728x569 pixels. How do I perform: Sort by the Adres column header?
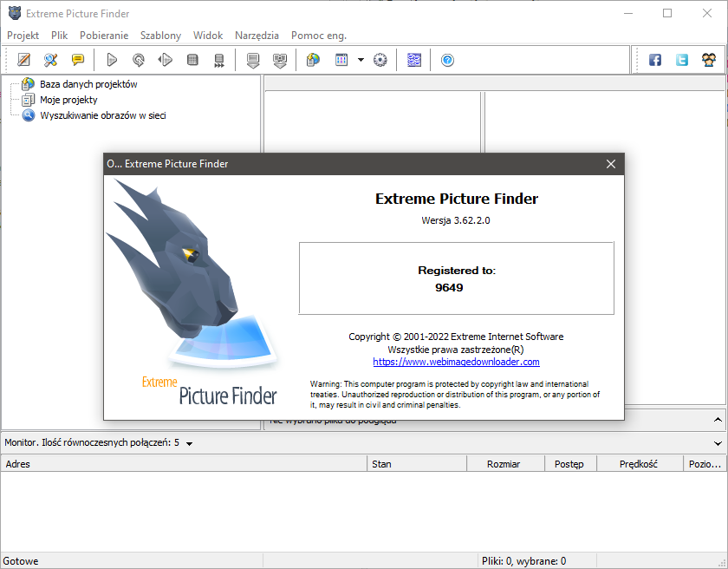[x=184, y=464]
